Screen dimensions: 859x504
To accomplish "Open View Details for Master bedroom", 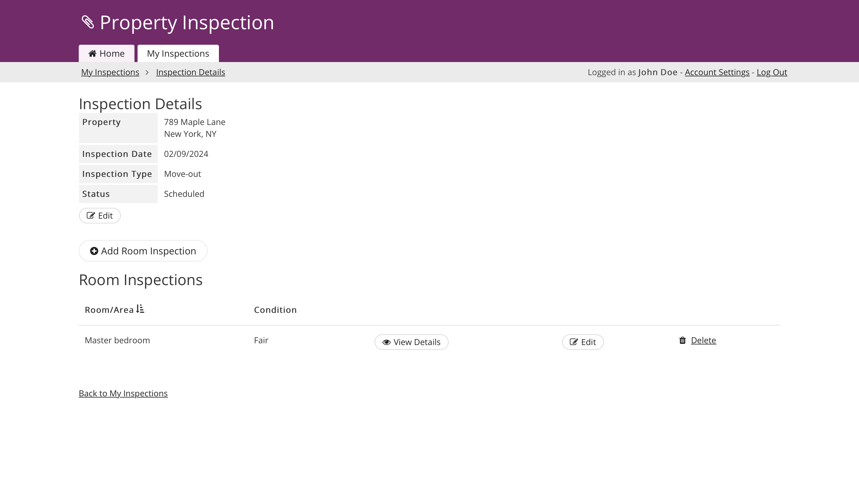I will [x=411, y=342].
